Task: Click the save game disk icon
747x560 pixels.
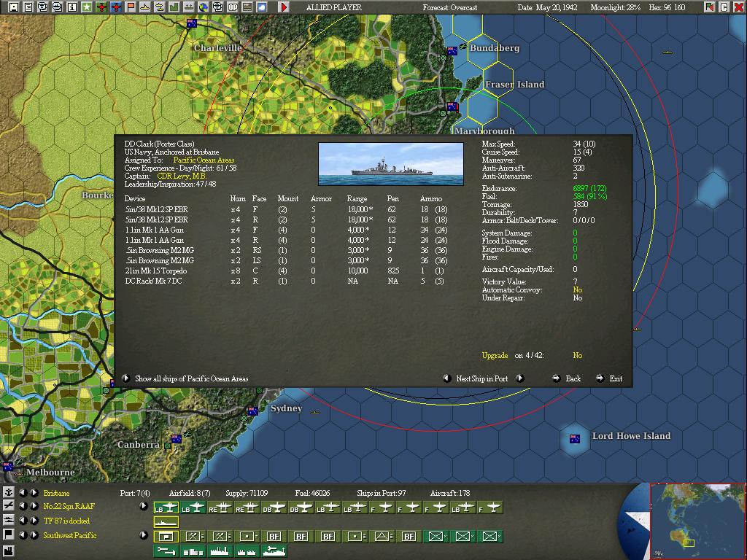Action: click(x=14, y=7)
